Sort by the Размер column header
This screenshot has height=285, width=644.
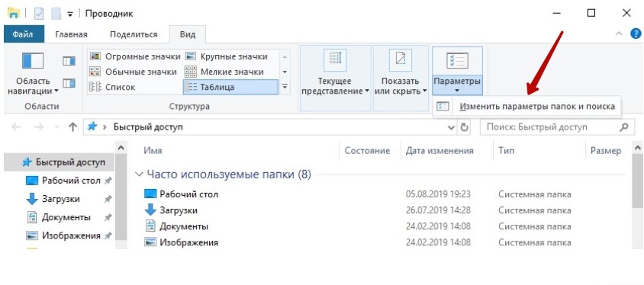(x=606, y=150)
